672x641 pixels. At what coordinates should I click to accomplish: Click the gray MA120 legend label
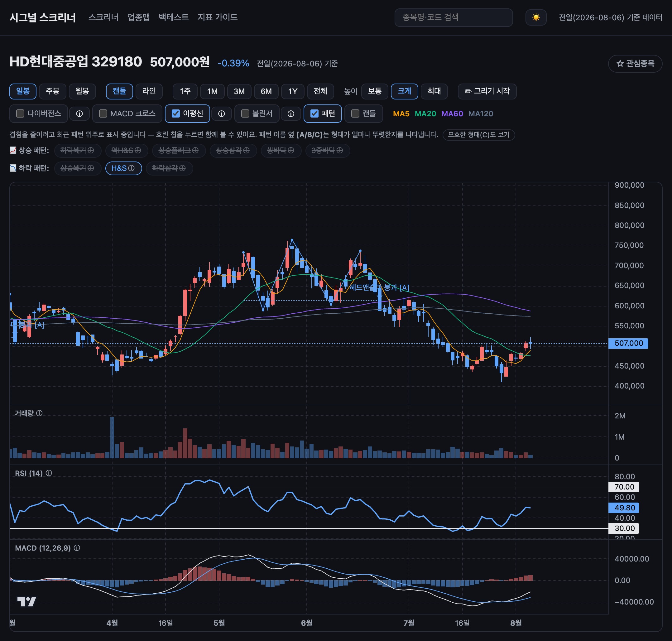point(481,114)
